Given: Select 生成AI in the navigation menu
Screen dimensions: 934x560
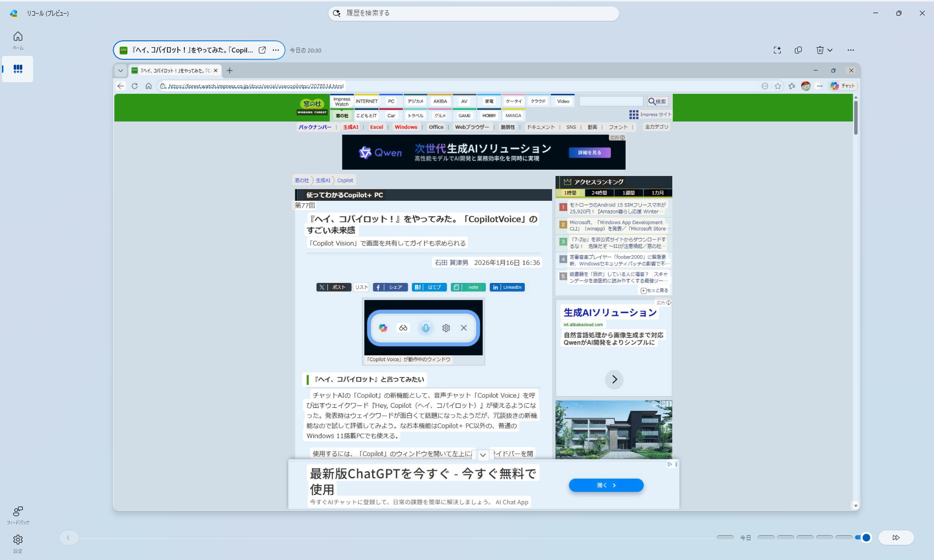Looking at the screenshot, I should tap(350, 127).
